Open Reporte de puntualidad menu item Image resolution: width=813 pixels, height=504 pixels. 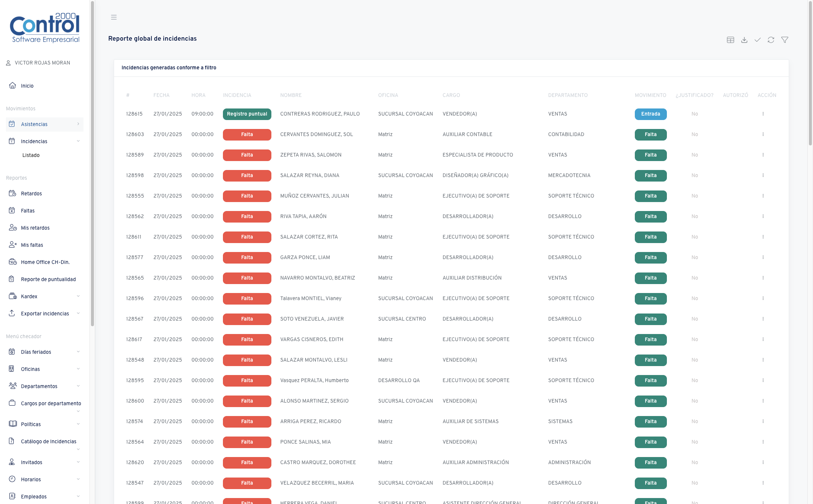click(x=45, y=279)
